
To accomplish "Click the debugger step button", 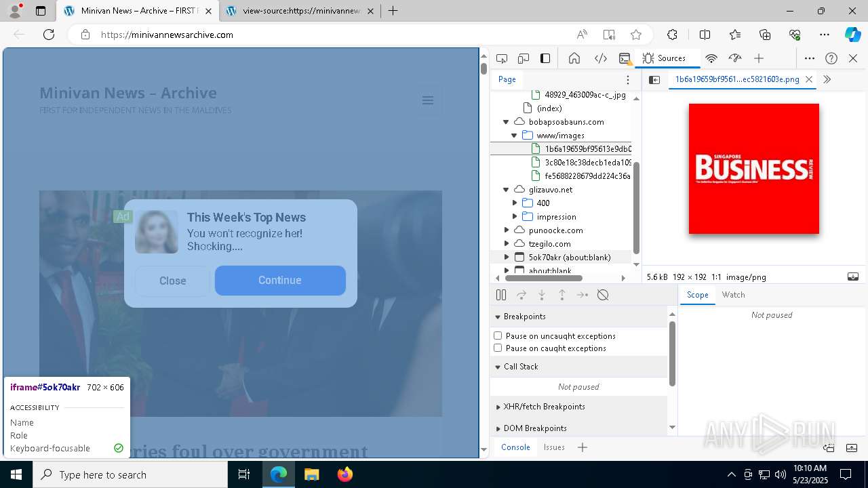I will (x=583, y=295).
